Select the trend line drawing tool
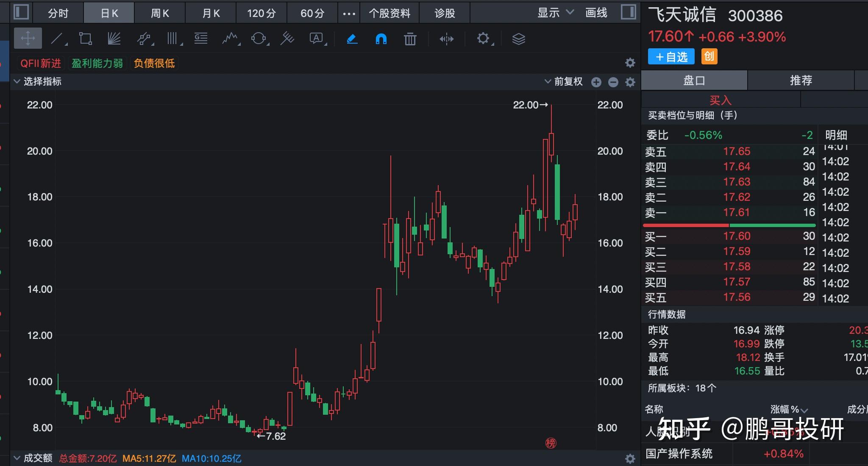This screenshot has height=466, width=868. point(58,39)
